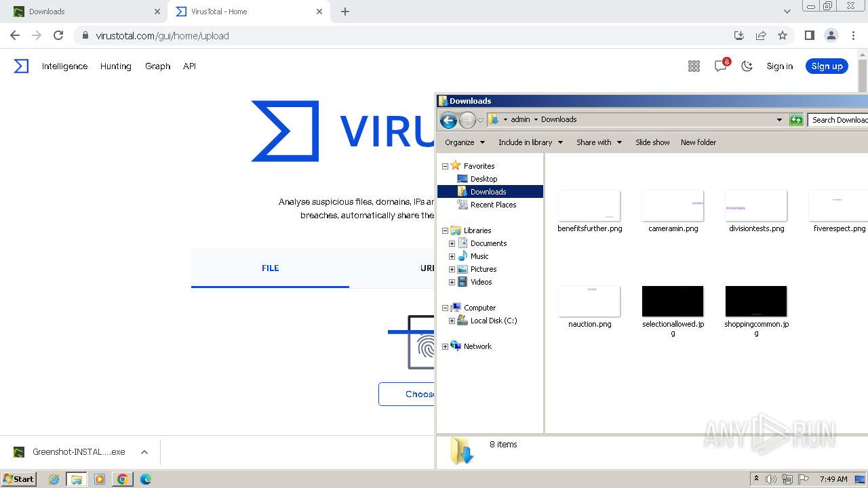The width and height of the screenshot is (868, 488).
Task: Click Explorer forward arrow button
Action: point(467,120)
